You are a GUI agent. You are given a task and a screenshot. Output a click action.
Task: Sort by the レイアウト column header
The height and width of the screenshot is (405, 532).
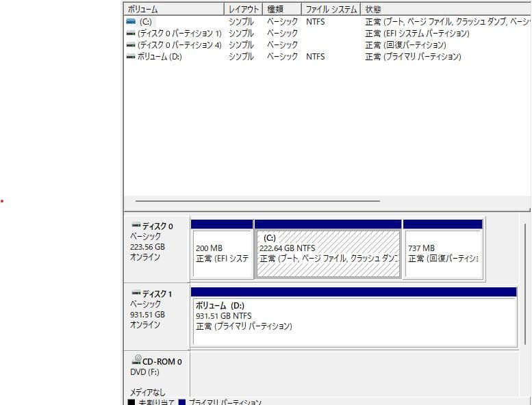[x=243, y=9]
